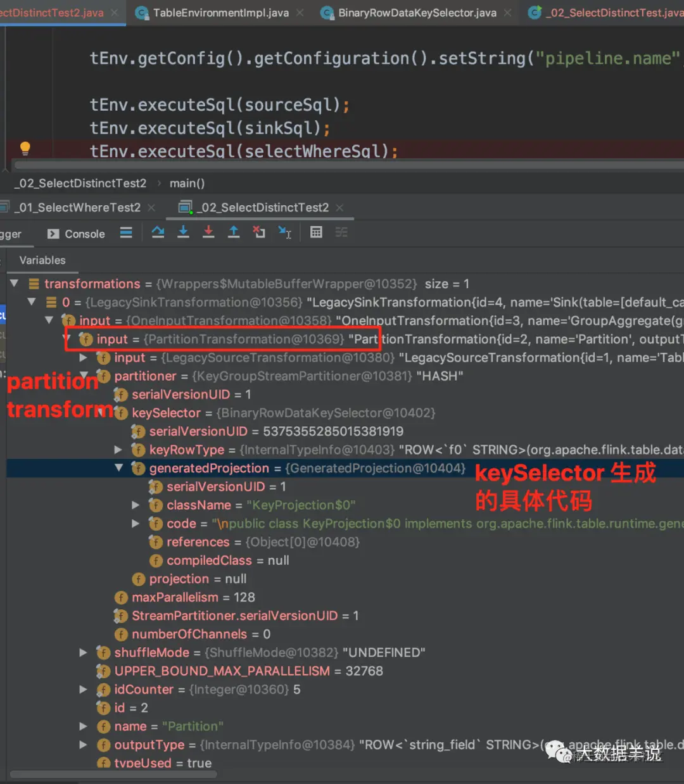The image size is (684, 784).
Task: Select the 'serialVersionUID = 5375355285015381919' row
Action: (345, 431)
